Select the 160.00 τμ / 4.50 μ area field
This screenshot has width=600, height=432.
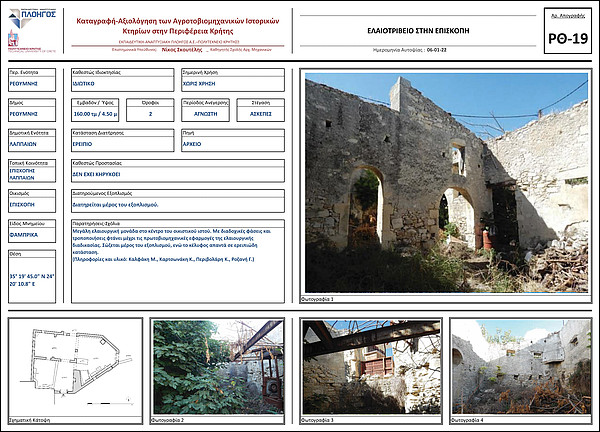click(95, 110)
